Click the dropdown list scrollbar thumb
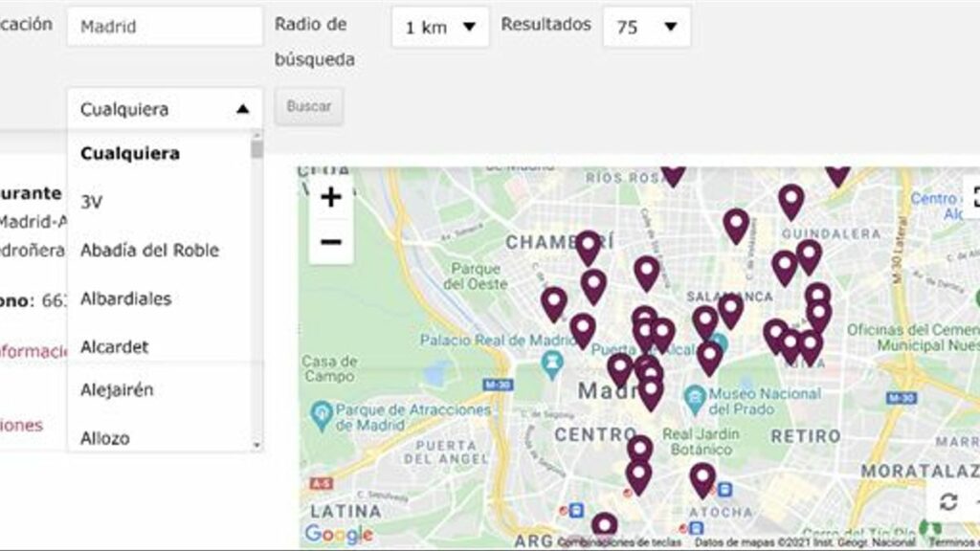 (x=256, y=150)
